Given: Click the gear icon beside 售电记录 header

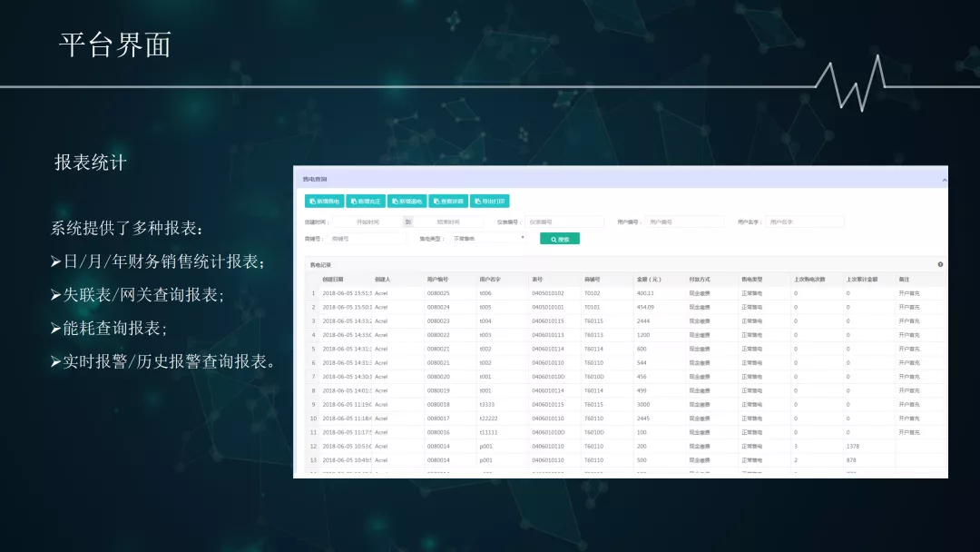Looking at the screenshot, I should (941, 263).
